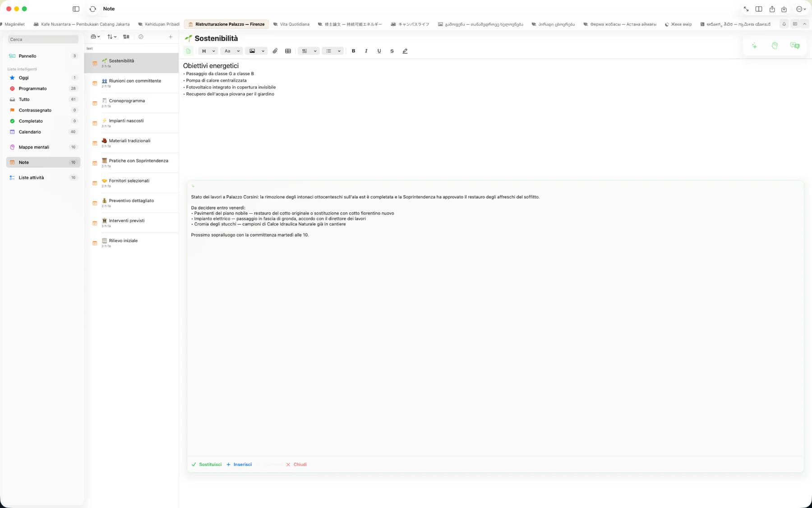812x508 pixels.
Task: Click the import download icon
Action: click(x=784, y=9)
